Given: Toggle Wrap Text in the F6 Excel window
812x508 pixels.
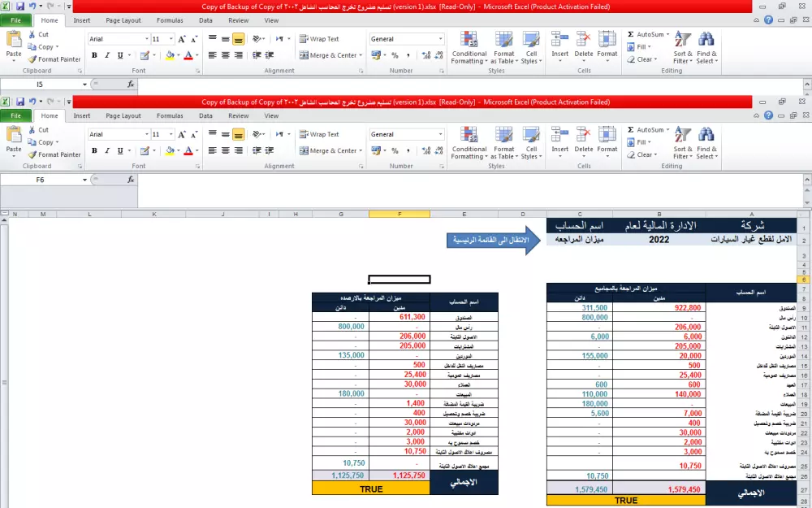Looking at the screenshot, I should click(319, 134).
